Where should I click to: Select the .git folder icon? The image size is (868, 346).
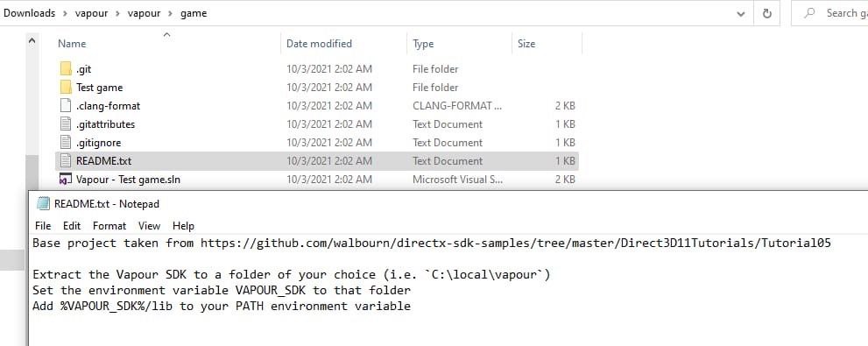(66, 69)
